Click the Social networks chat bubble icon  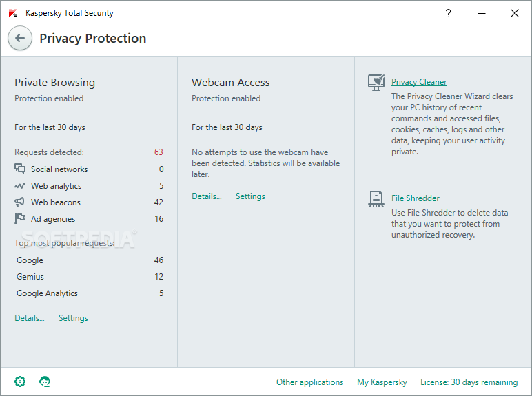point(20,169)
